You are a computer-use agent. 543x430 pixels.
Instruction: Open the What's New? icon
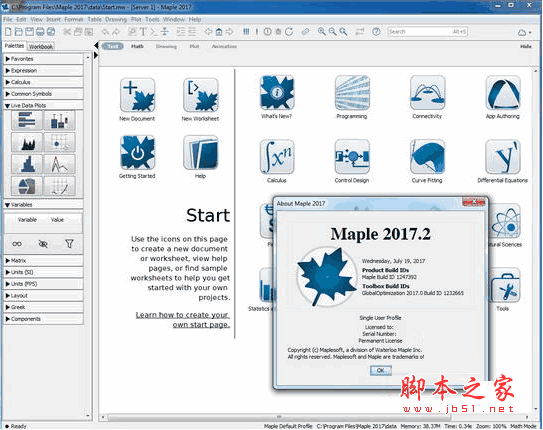(x=277, y=92)
